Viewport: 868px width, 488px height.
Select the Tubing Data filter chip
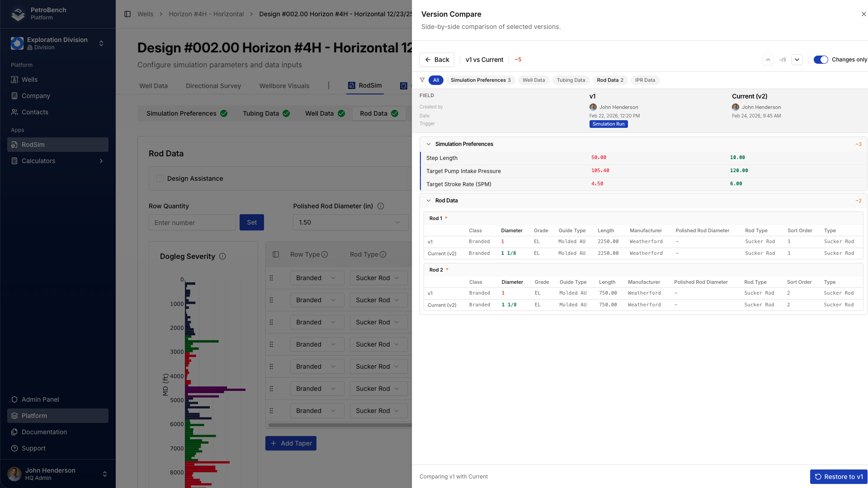571,80
